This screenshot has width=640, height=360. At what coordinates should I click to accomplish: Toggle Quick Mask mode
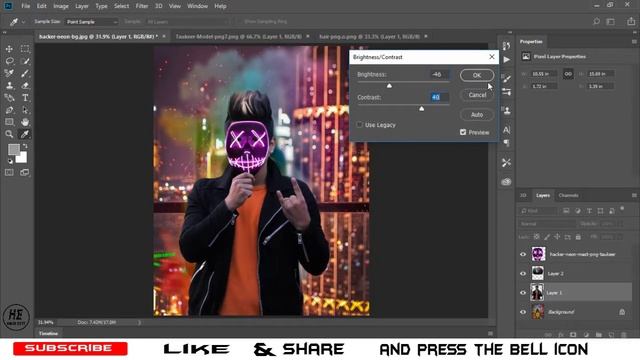click(9, 173)
